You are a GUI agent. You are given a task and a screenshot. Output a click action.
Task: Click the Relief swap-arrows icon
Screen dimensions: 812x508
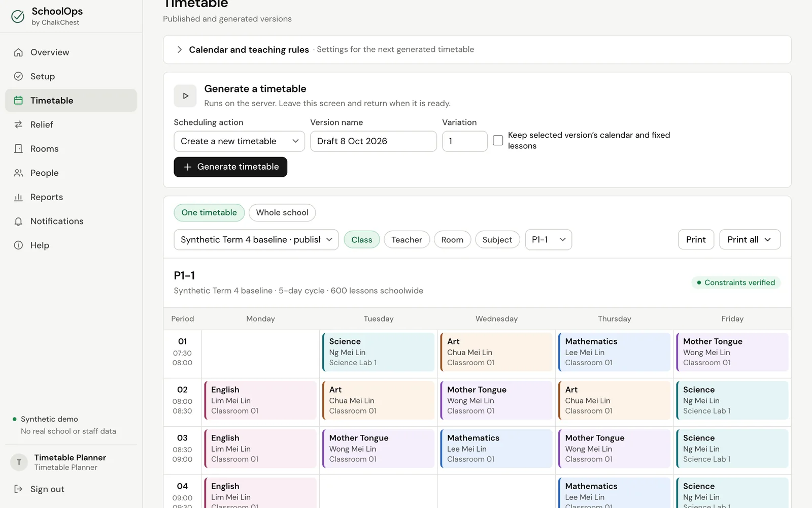click(18, 124)
